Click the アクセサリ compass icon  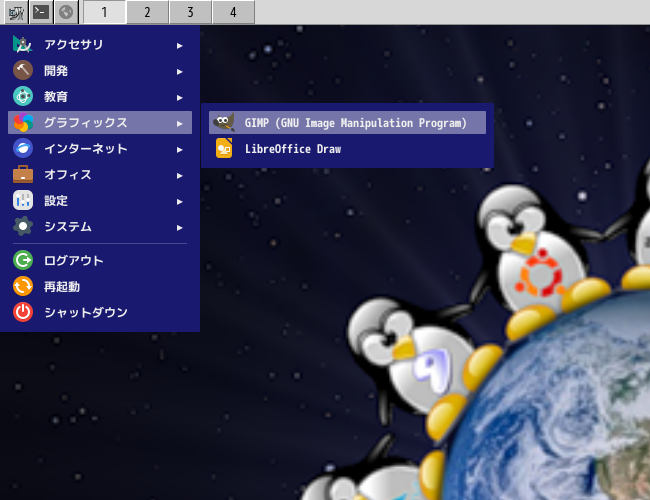click(x=23, y=44)
